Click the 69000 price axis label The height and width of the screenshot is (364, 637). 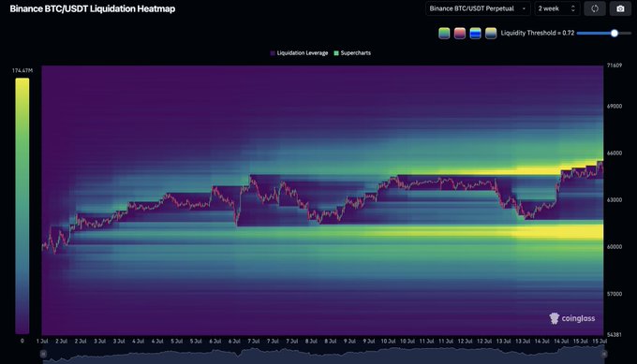coord(615,107)
